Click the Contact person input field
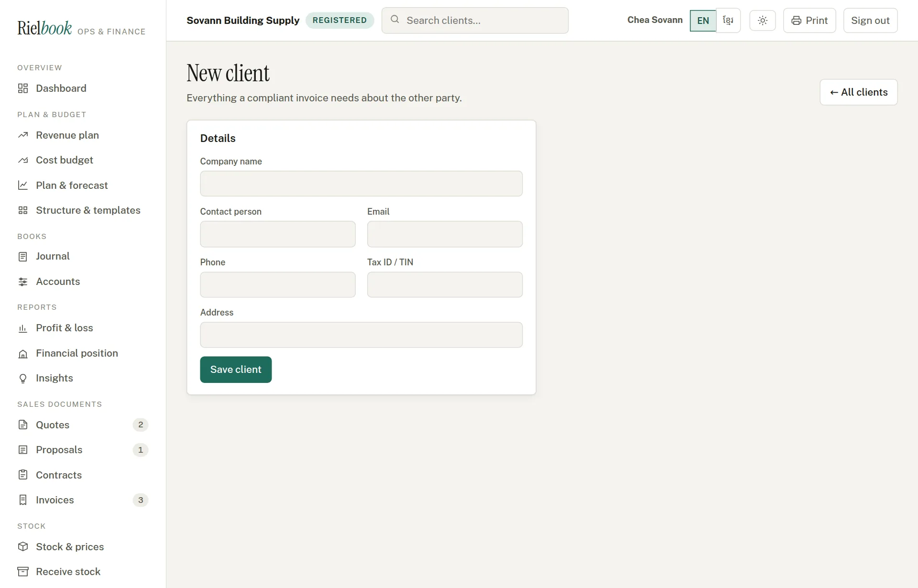Screen dimensions: 918x588 pos(278,234)
